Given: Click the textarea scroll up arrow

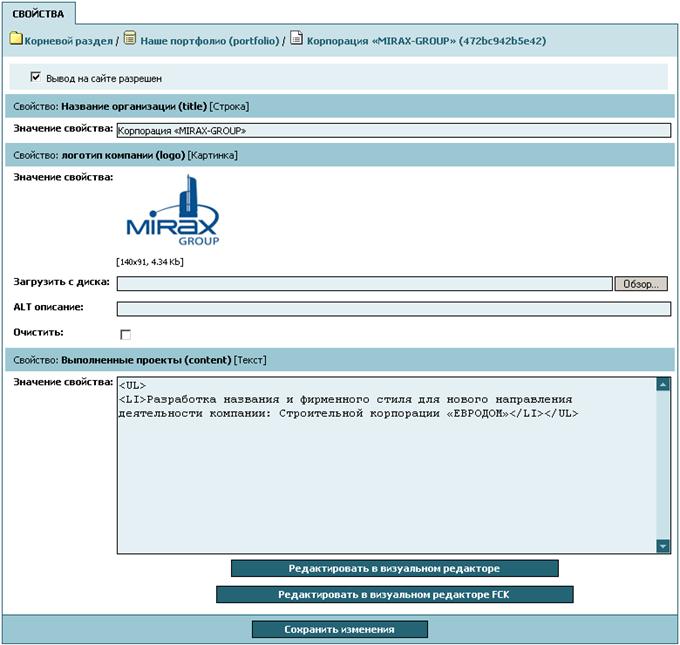Looking at the screenshot, I should (663, 384).
